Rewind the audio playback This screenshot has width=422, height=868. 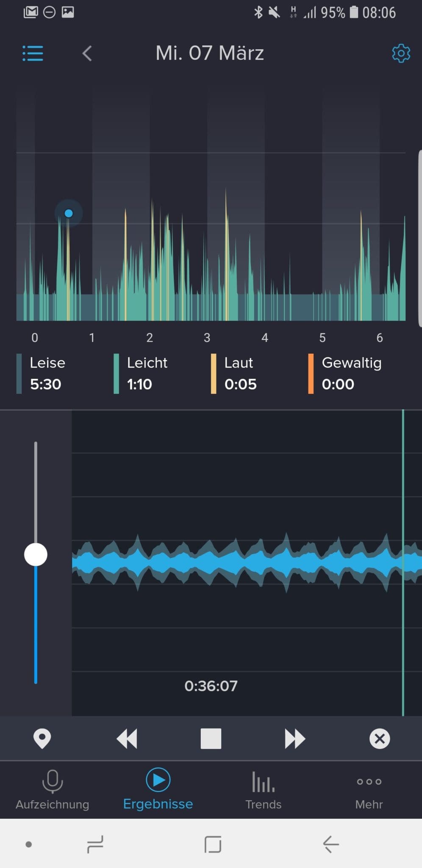pyautogui.click(x=127, y=739)
